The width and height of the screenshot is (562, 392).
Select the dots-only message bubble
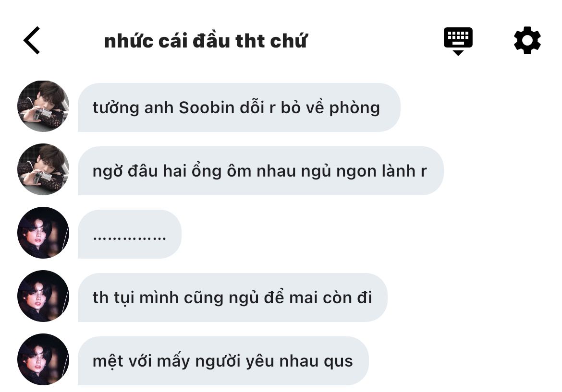[x=129, y=234]
